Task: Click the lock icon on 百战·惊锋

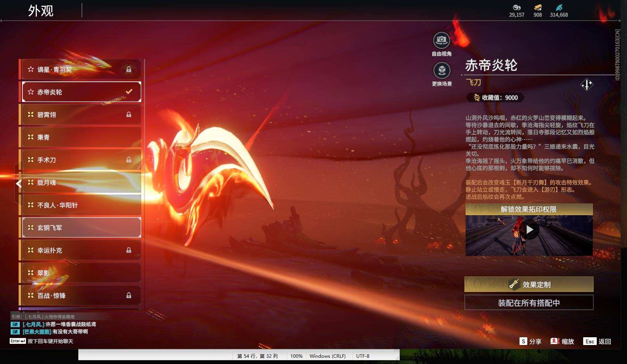Action: (x=129, y=295)
